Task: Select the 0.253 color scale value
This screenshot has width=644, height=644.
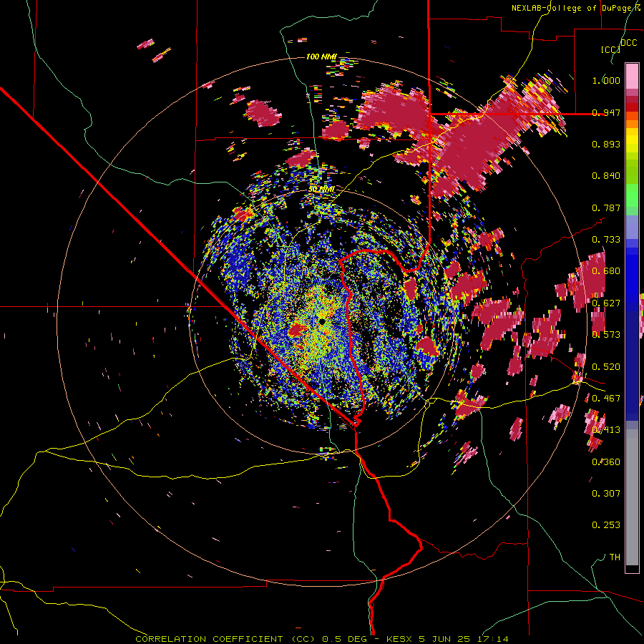Action: (606, 525)
